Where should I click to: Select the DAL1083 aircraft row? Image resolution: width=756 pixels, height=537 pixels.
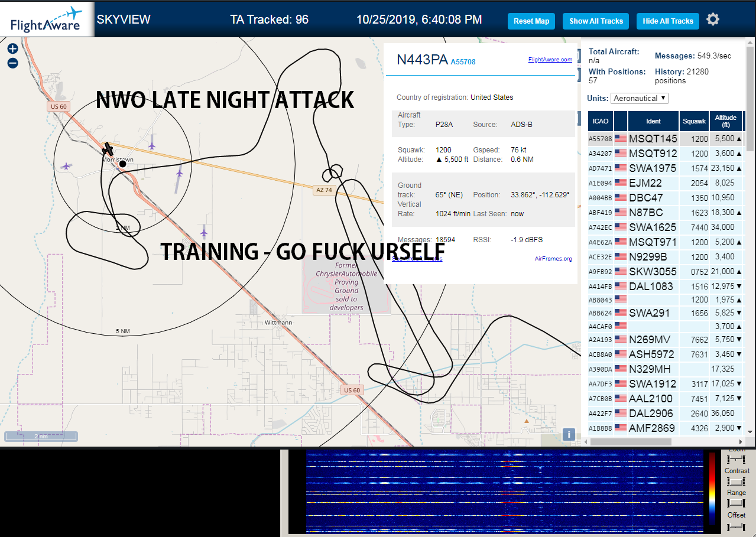coord(666,287)
